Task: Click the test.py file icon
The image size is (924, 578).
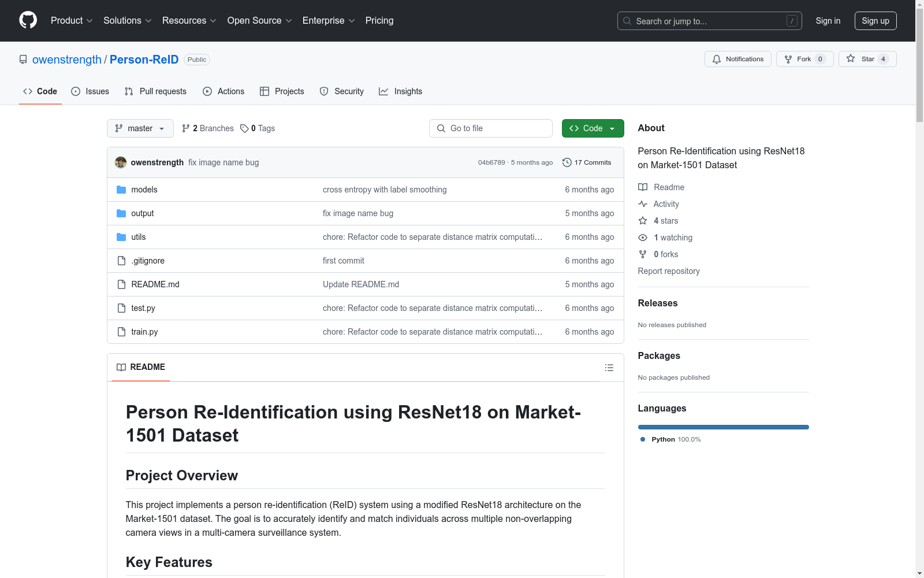Action: (121, 308)
